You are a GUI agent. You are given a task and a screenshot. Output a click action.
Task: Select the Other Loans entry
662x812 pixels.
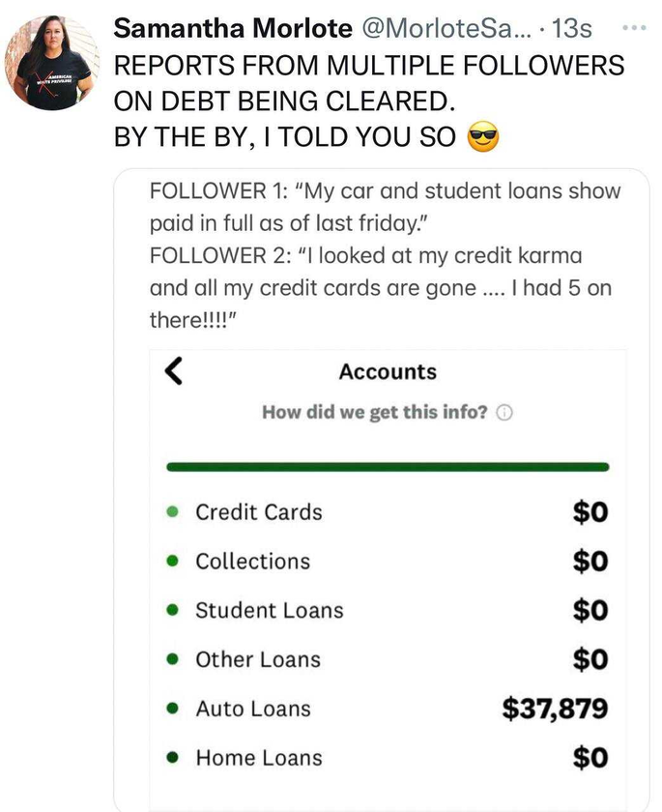[388, 659]
